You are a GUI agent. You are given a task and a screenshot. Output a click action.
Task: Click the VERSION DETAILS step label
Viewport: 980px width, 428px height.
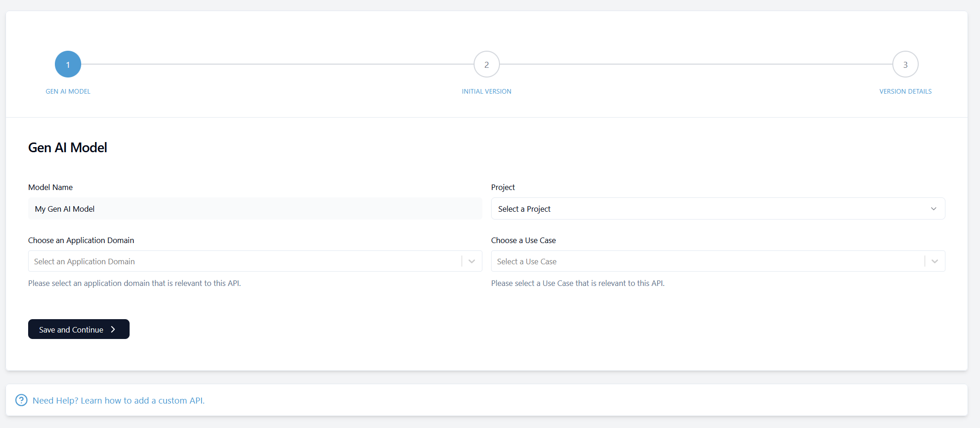point(905,91)
